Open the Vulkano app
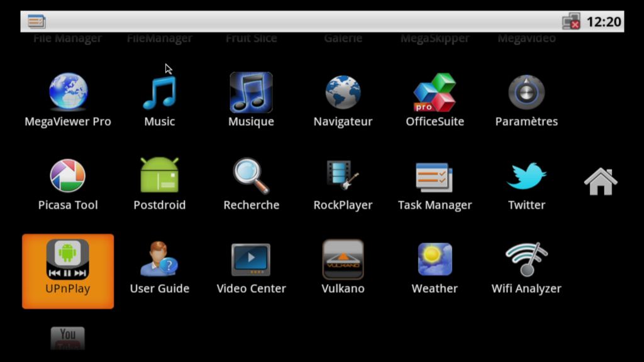644x362 pixels. tap(343, 268)
